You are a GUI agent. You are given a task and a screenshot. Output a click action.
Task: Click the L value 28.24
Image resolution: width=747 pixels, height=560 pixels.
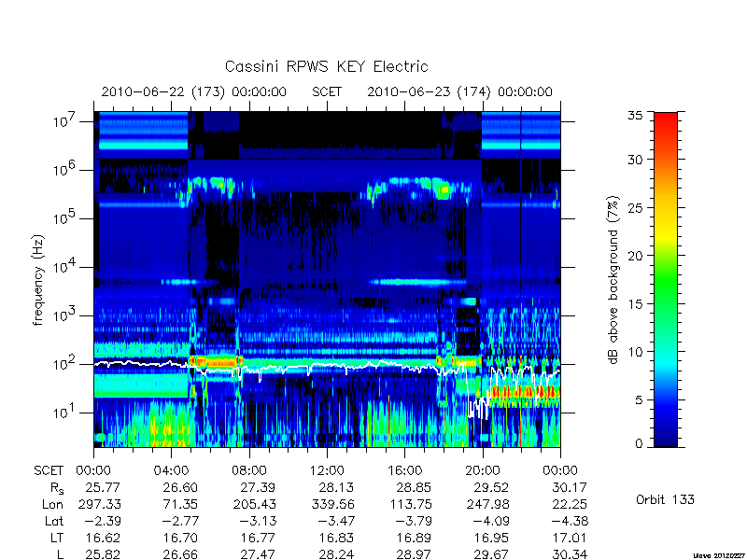coord(336,554)
